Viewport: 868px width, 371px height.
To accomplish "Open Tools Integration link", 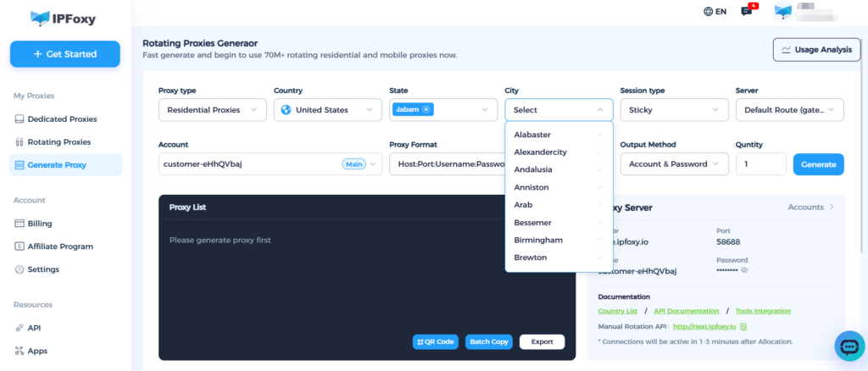I will 763,312.
